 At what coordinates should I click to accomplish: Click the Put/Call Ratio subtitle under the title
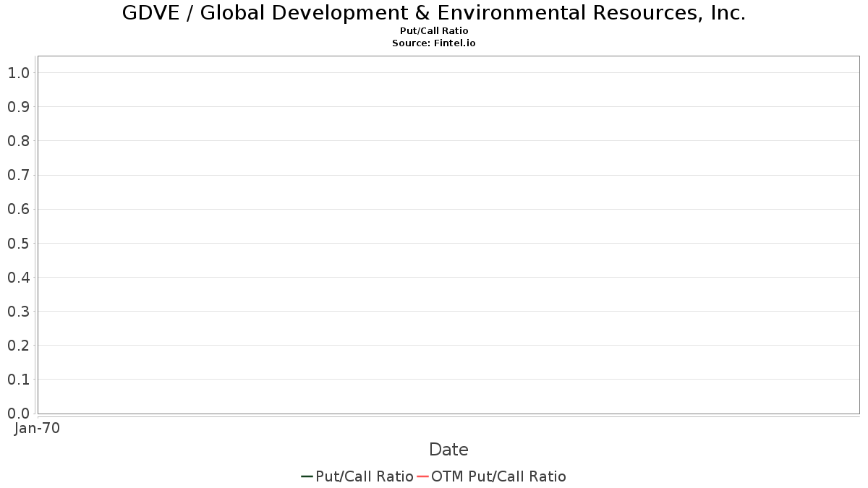click(434, 31)
